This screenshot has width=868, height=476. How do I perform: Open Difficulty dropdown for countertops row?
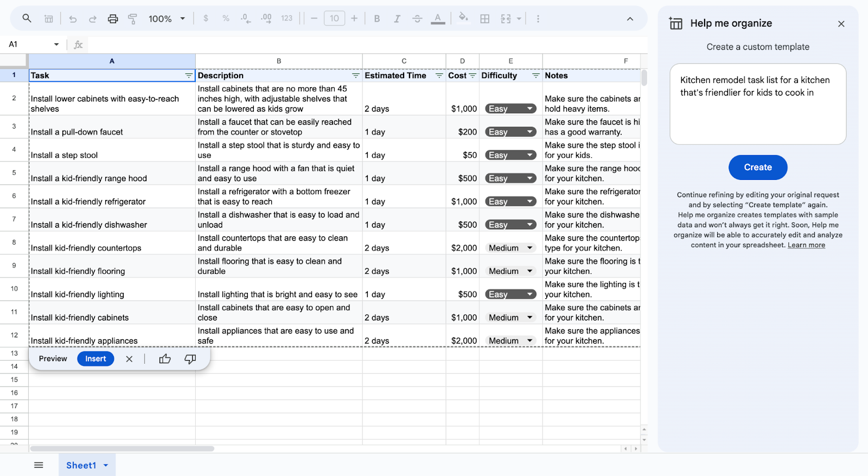pos(510,248)
